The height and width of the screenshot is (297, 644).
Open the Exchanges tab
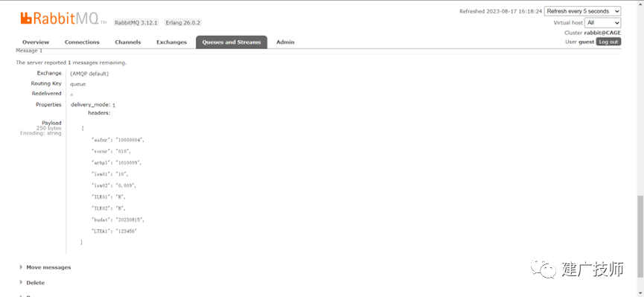tap(171, 42)
